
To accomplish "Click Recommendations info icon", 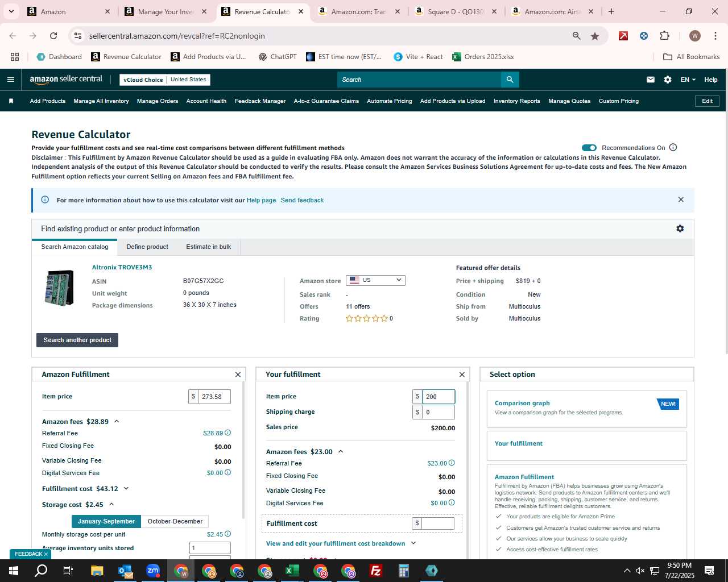I will point(673,147).
